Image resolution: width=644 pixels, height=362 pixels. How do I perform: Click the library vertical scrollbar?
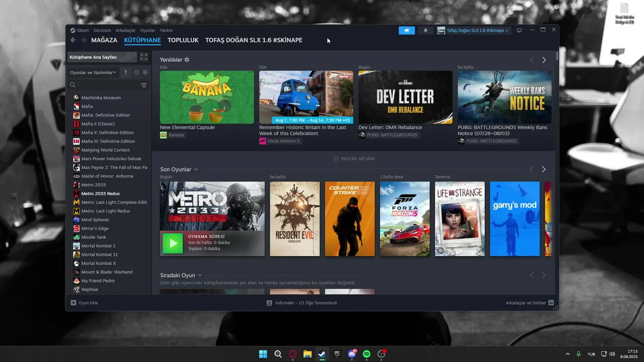coord(556,56)
